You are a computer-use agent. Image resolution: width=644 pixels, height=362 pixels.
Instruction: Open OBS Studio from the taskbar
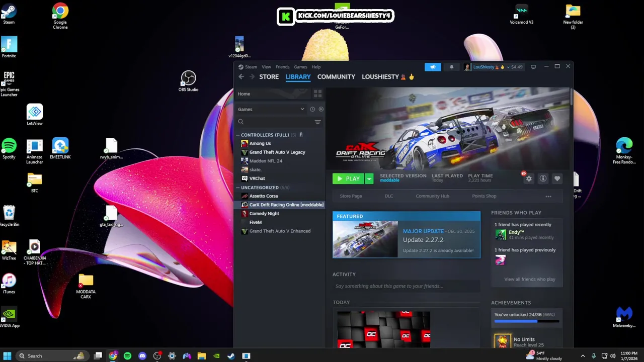point(157,356)
